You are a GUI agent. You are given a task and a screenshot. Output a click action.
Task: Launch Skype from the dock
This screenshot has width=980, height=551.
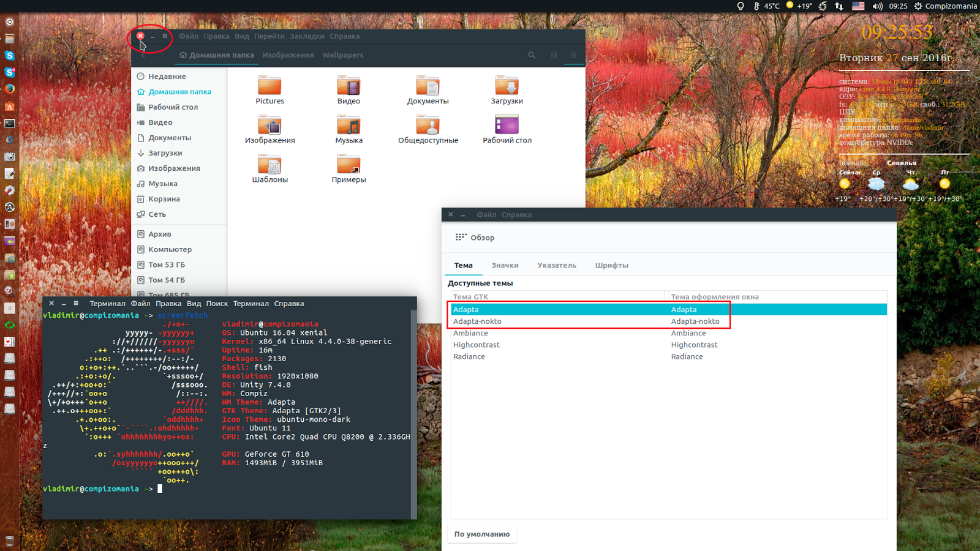[x=9, y=55]
